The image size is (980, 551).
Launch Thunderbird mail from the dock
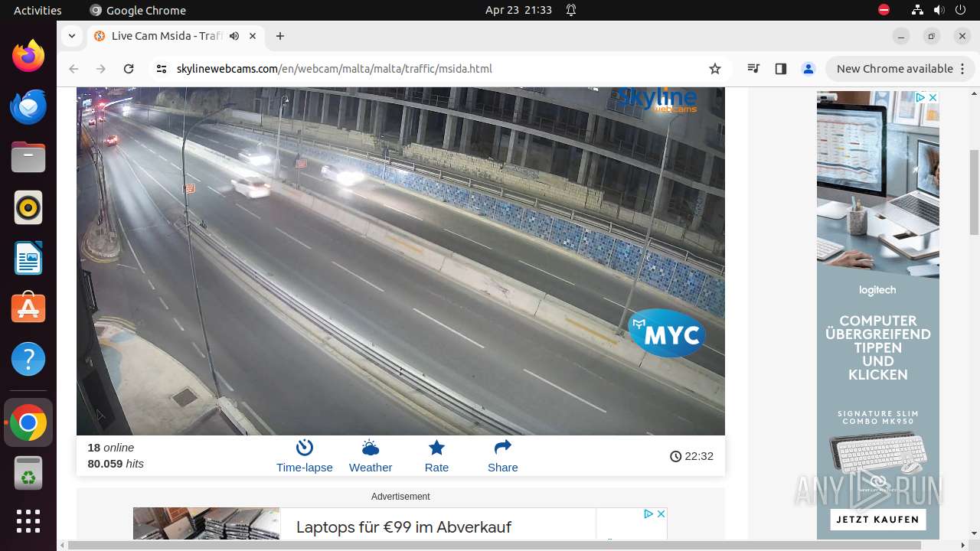(28, 106)
